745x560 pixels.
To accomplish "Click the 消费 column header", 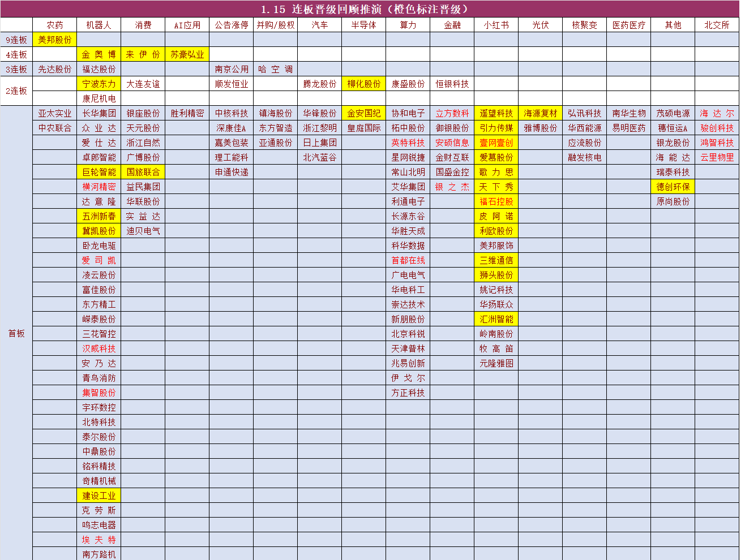I will tap(143, 25).
